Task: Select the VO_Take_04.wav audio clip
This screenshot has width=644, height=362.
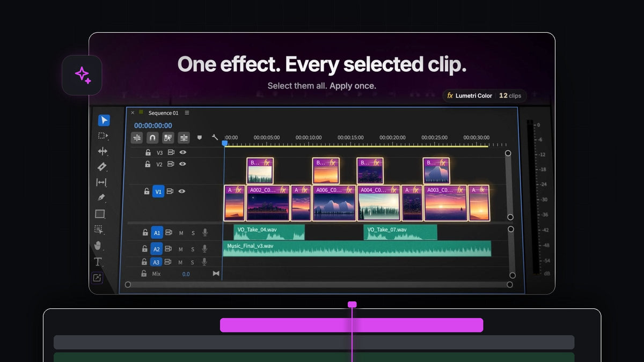Action: click(x=269, y=232)
